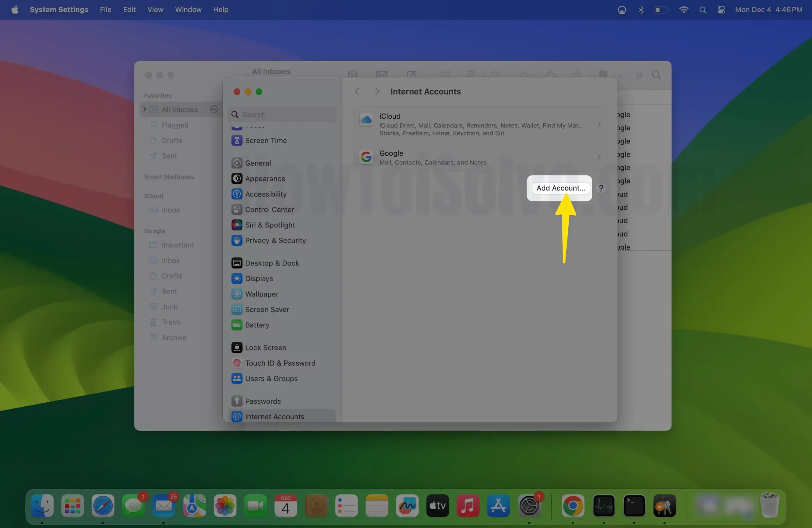Click the Add Account button
Image resolution: width=812 pixels, height=528 pixels.
[x=560, y=188]
